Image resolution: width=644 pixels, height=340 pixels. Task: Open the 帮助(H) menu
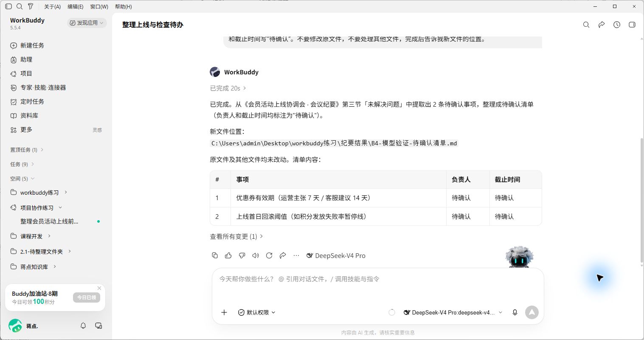(x=124, y=6)
